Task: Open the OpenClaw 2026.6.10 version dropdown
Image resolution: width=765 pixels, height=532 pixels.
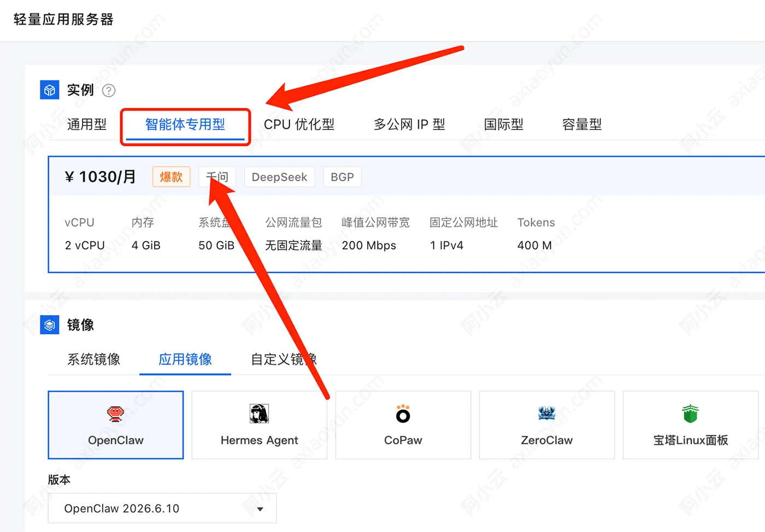Action: pos(162,509)
